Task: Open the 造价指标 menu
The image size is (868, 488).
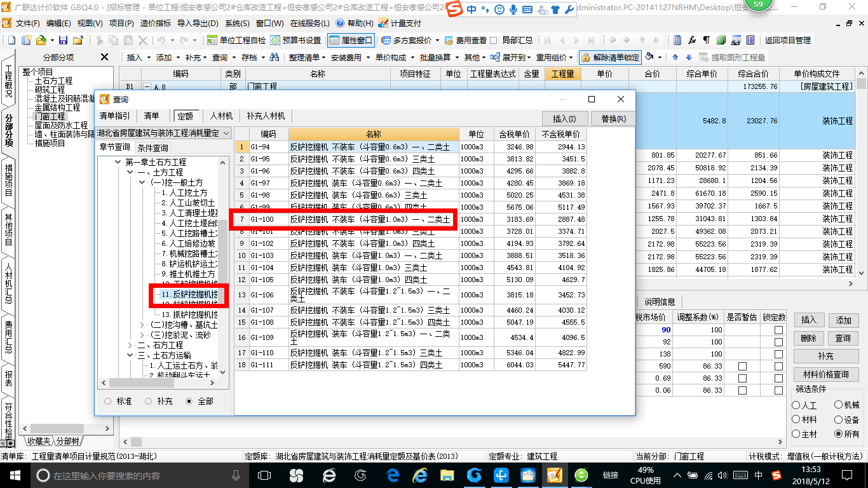Action: pos(156,23)
